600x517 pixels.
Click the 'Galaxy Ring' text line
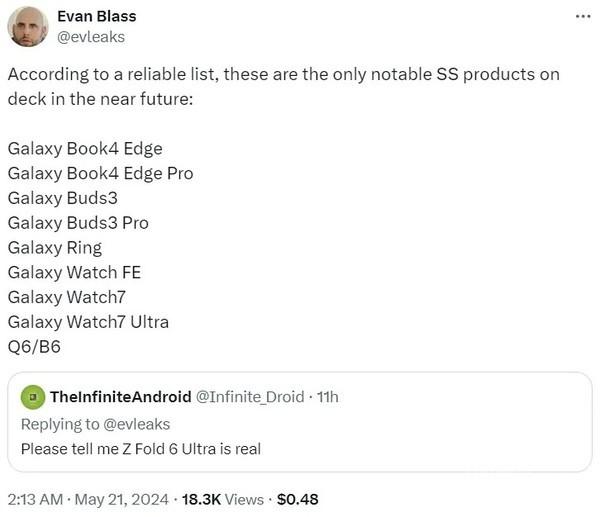54,247
